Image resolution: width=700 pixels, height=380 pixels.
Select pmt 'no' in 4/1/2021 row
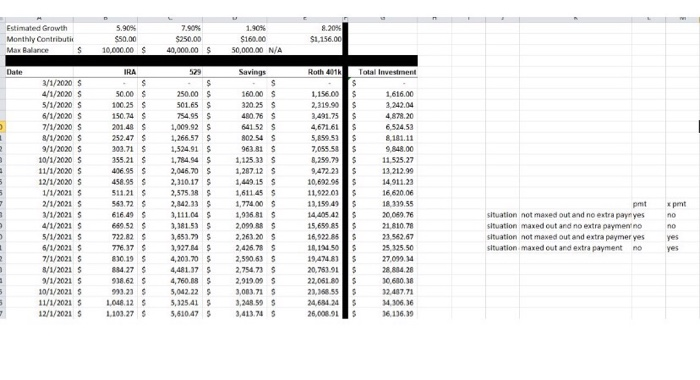click(648, 226)
